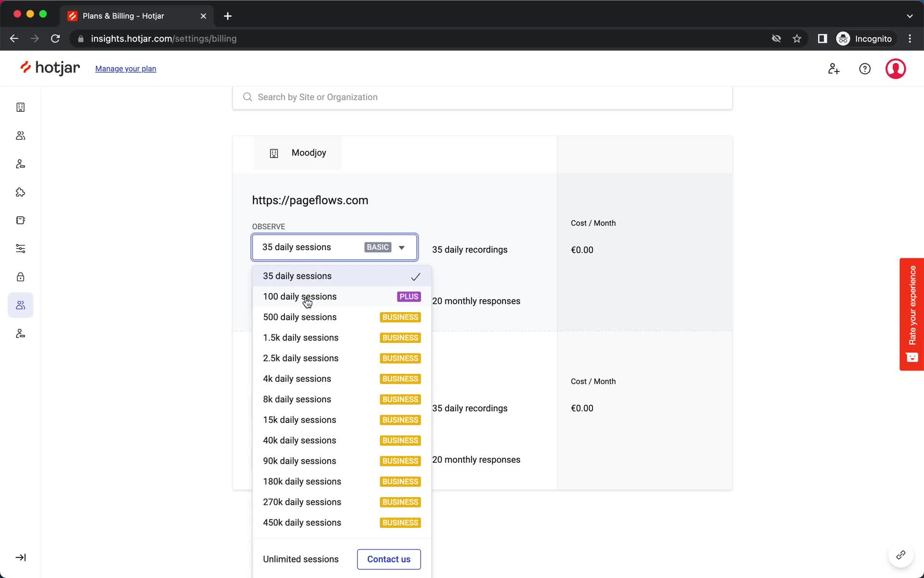
Task: Click the first 35 daily recordings text
Action: tap(470, 250)
